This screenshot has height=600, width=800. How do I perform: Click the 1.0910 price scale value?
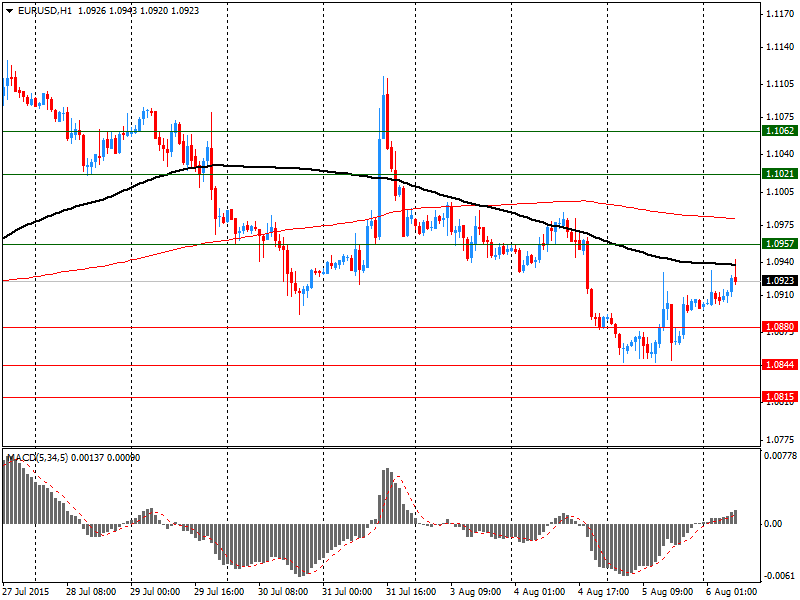pyautogui.click(x=780, y=295)
